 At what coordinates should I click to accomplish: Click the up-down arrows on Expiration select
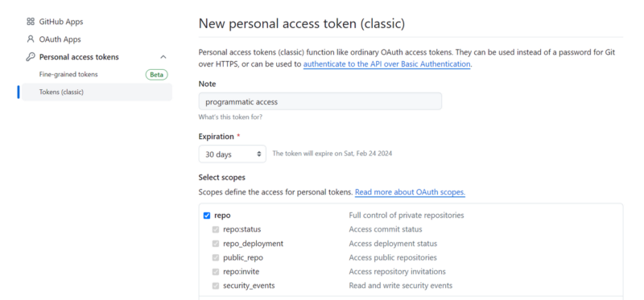coord(258,154)
